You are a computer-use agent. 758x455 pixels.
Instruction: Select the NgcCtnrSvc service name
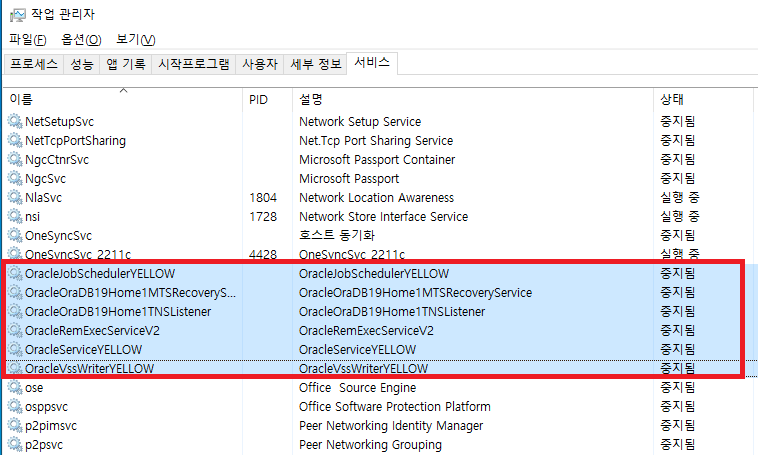click(57, 160)
